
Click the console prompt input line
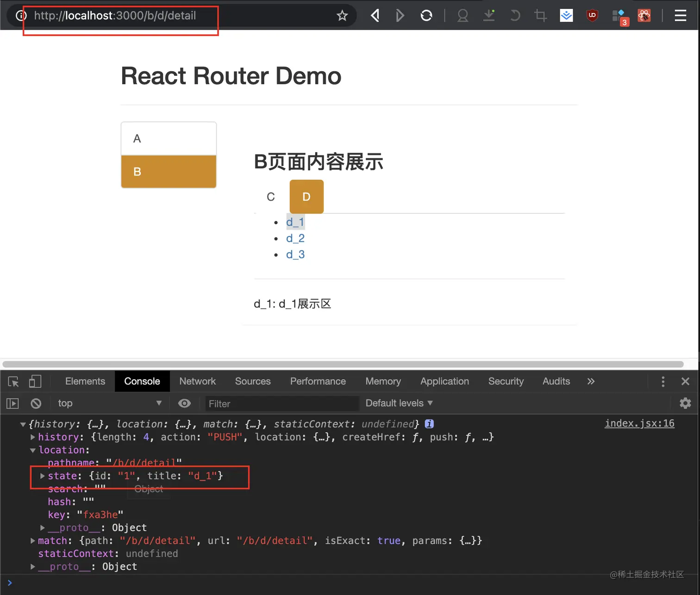[x=350, y=583]
